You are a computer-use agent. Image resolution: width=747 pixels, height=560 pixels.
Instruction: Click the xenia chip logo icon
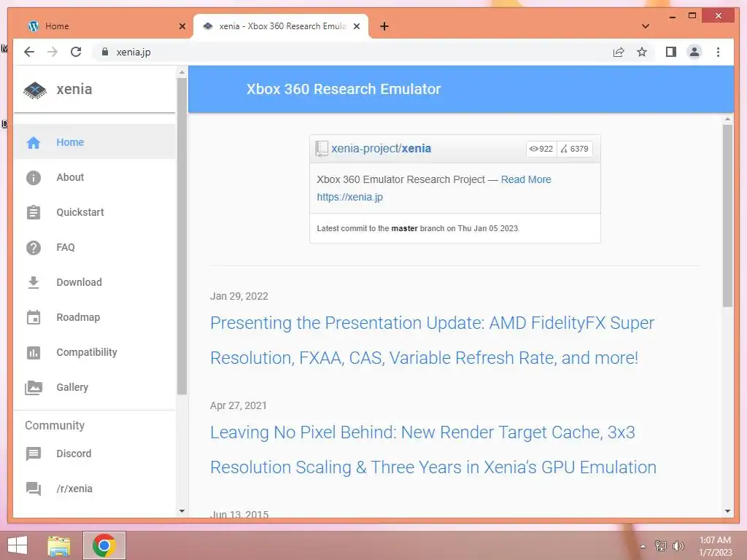pyautogui.click(x=35, y=90)
